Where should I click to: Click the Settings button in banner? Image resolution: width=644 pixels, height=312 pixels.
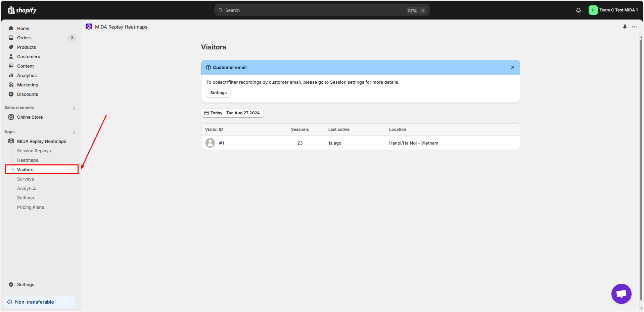click(x=218, y=93)
